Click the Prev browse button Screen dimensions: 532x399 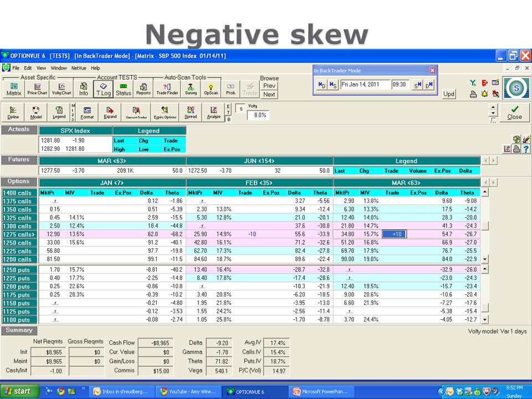(x=269, y=86)
